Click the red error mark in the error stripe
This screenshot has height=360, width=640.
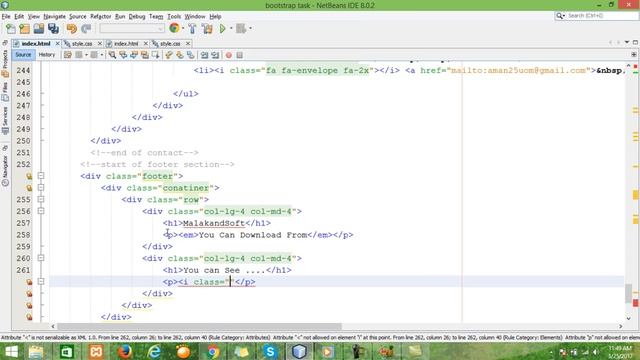tap(636, 303)
